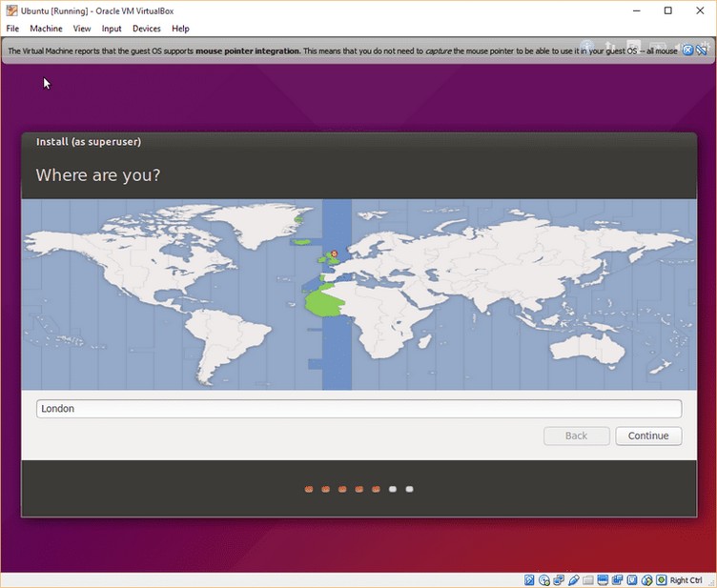Click the first orange progress dot
The width and height of the screenshot is (717, 588).
click(309, 489)
